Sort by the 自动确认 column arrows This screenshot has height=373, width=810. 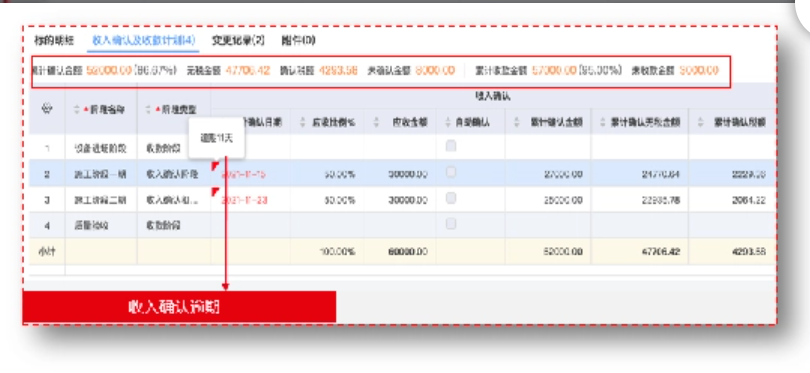(448, 122)
